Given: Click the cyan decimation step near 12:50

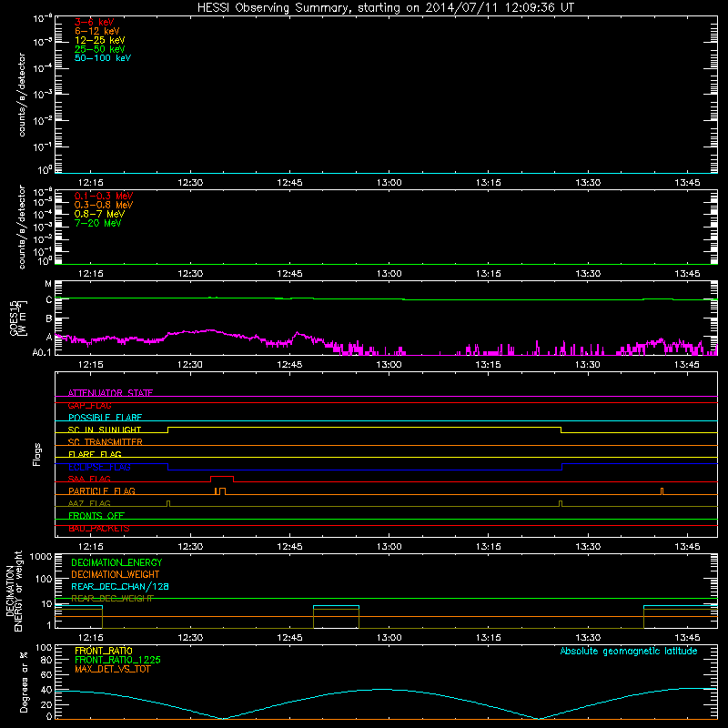Looking at the screenshot, I should [x=336, y=606].
